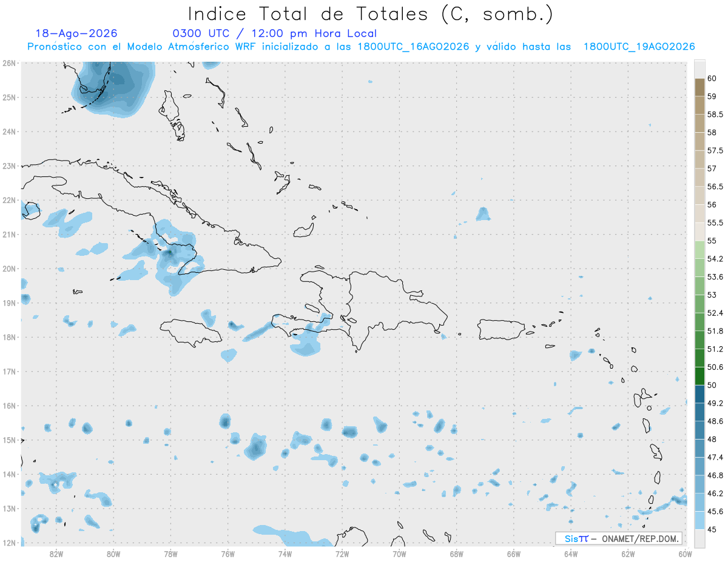The image size is (728, 562).
Task: Click the large blue shaded area over southern Florida
Action: click(x=114, y=88)
